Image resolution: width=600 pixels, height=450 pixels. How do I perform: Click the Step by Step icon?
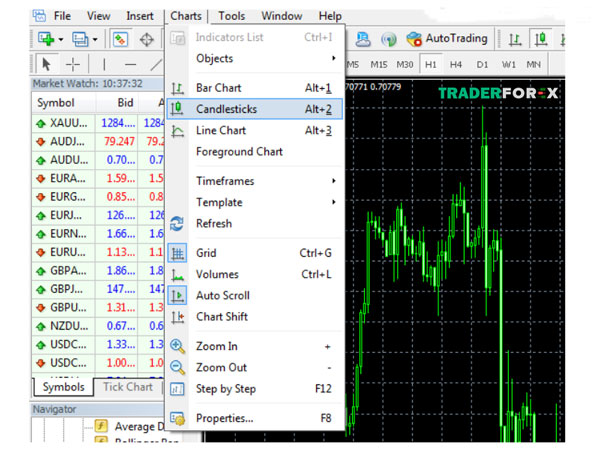point(177,389)
